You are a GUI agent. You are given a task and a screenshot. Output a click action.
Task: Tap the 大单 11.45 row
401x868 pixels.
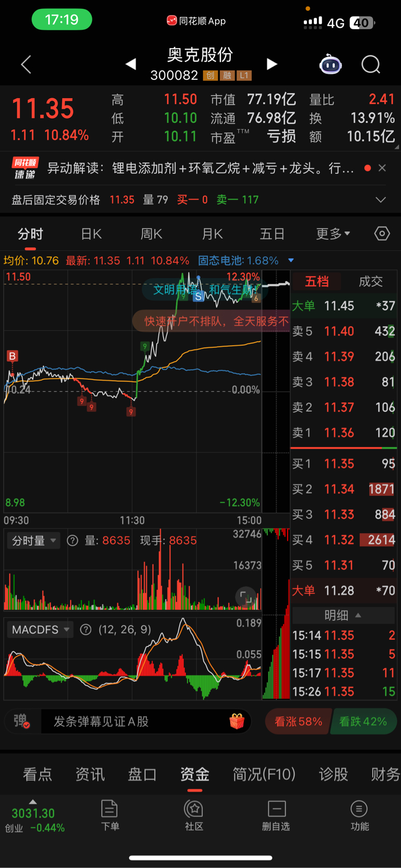pos(343,306)
